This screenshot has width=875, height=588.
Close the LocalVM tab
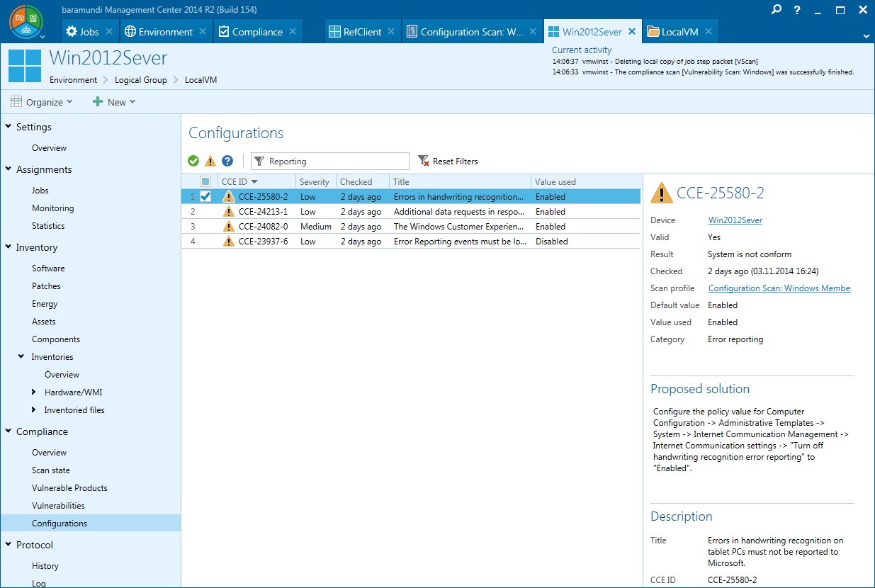click(x=708, y=32)
